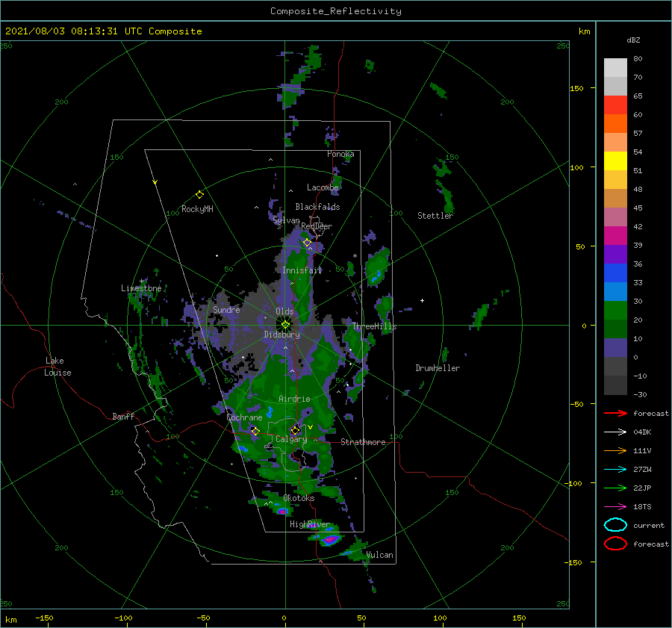Click the top light gray swatch below 80
This screenshot has width=672, height=628.
point(615,68)
